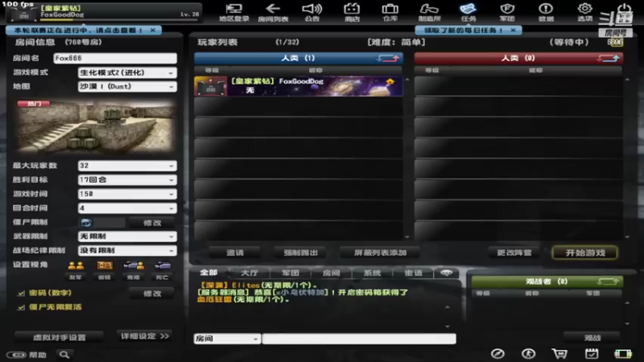
Task: Go back to 房间列表 room list
Action: pyautogui.click(x=273, y=12)
